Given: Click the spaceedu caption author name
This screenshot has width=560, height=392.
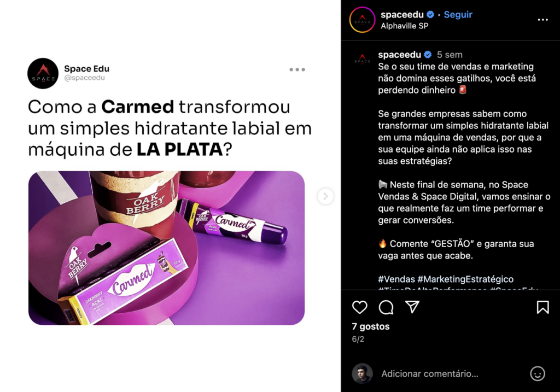Looking at the screenshot, I should pos(400,55).
